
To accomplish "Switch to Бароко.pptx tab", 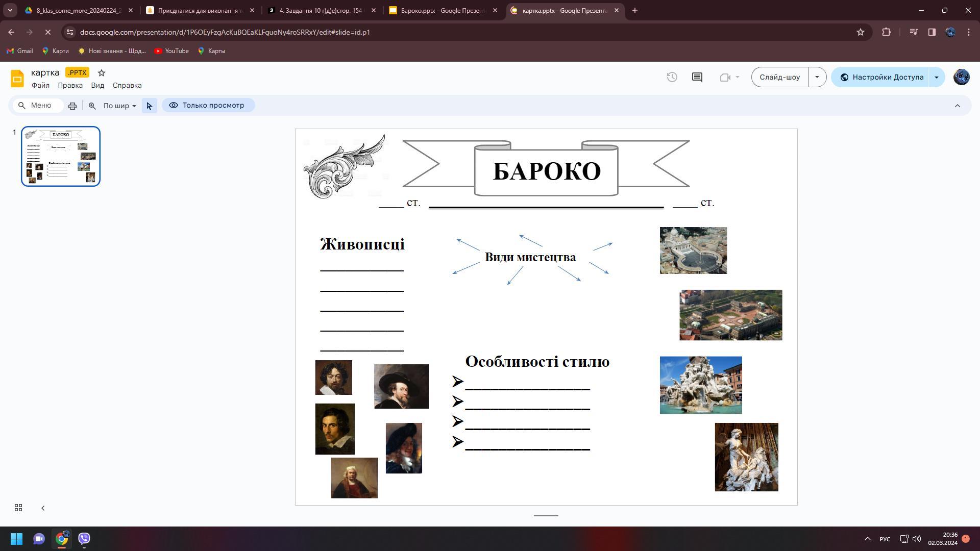I will [443, 10].
